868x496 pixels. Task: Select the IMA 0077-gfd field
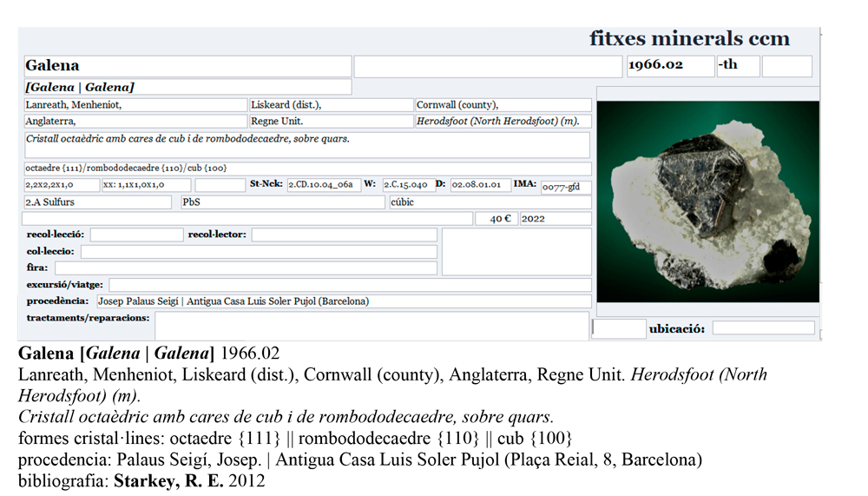coord(566,188)
